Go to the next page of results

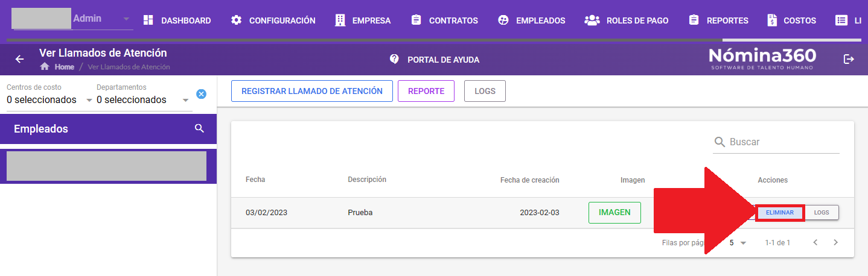836,243
